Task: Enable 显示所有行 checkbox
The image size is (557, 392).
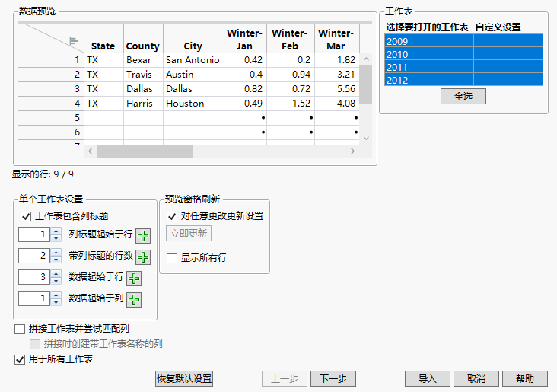Action: (x=172, y=258)
